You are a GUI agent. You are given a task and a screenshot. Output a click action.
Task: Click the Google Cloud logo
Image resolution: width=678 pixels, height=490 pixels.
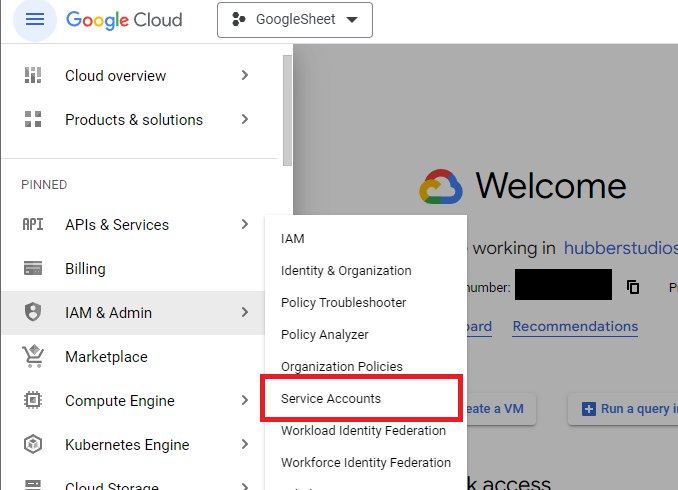[x=124, y=20]
